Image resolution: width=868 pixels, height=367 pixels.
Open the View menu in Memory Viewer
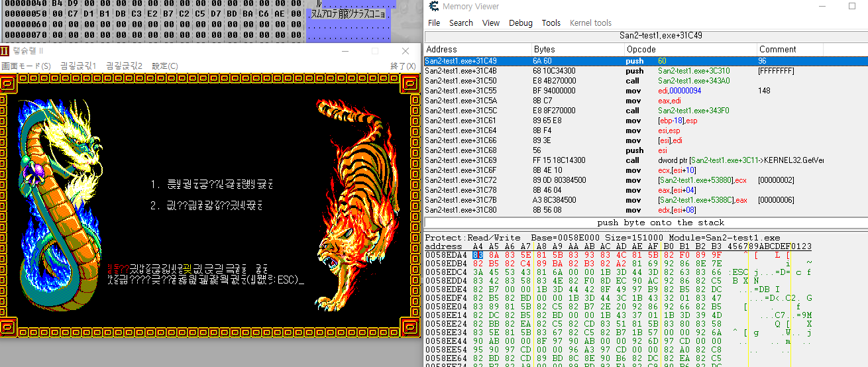[x=491, y=23]
